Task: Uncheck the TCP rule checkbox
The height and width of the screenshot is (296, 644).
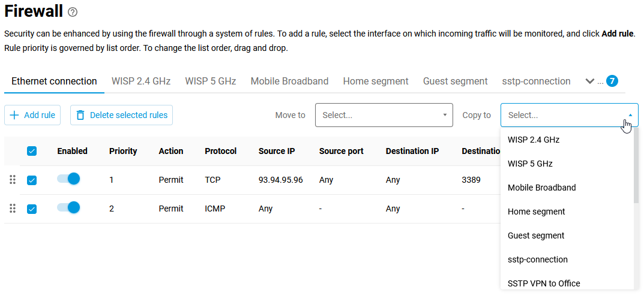Action: coord(32,180)
